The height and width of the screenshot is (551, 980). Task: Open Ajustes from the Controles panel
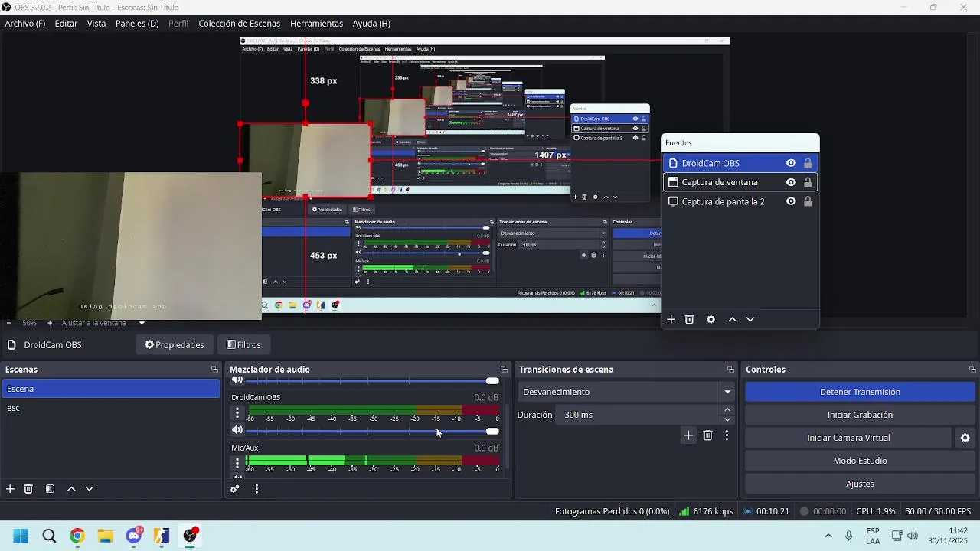pos(860,484)
